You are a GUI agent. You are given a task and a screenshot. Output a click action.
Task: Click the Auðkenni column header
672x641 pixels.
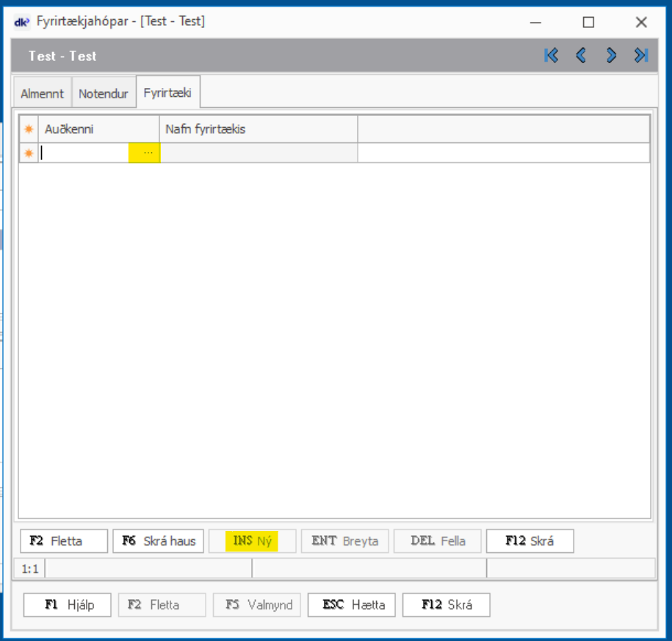98,129
